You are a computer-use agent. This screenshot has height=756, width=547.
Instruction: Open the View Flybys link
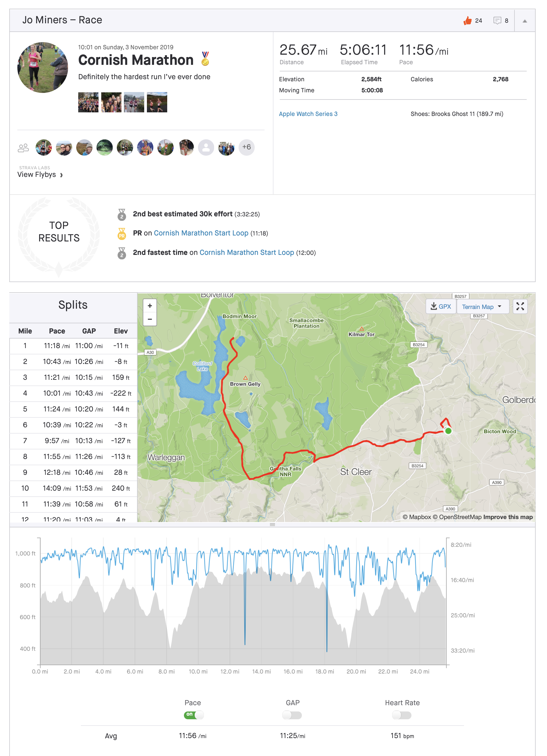pyautogui.click(x=40, y=175)
